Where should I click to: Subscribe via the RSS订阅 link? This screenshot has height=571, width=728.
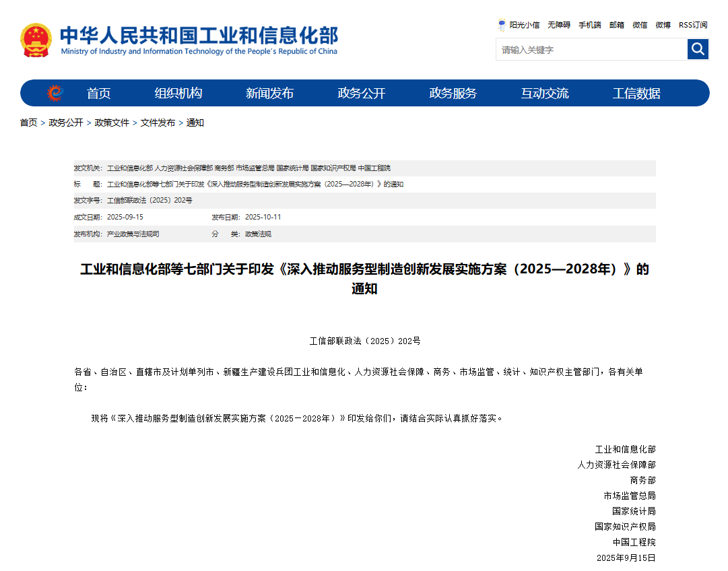pos(692,25)
